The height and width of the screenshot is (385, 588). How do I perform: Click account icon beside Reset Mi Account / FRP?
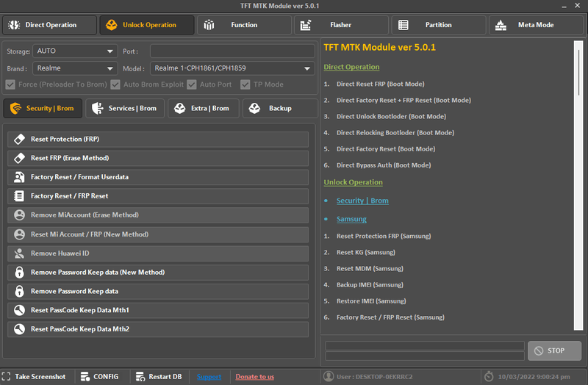click(x=19, y=234)
